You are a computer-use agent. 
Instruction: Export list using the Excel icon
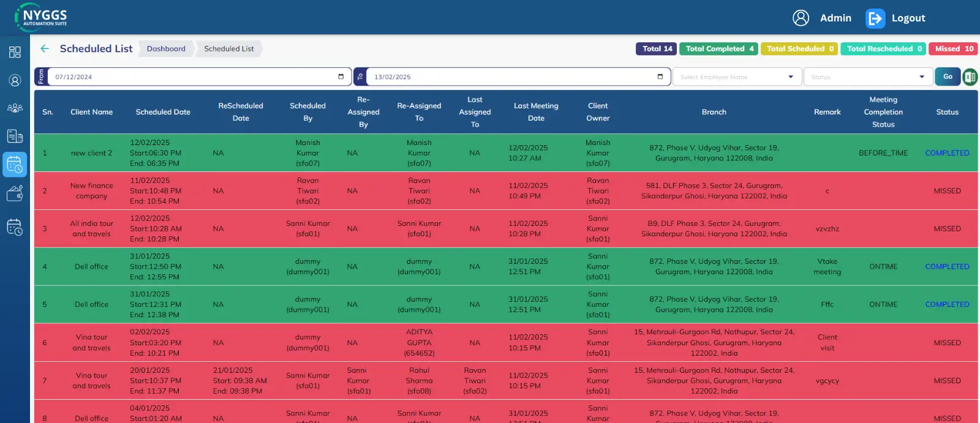pos(970,77)
